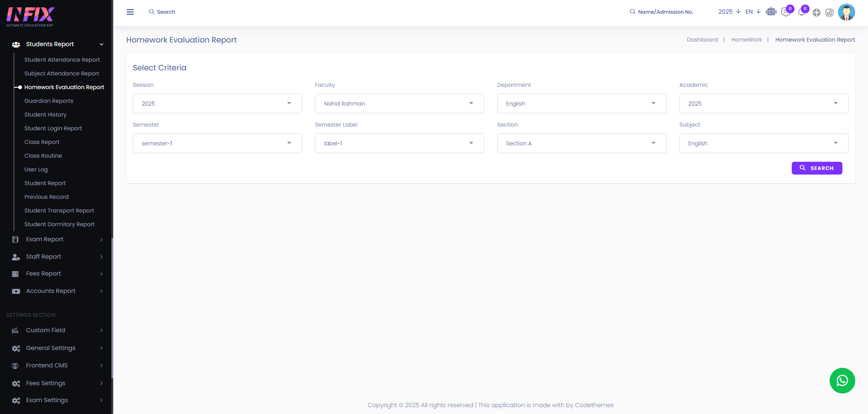This screenshot has height=414, width=868.
Task: Select Homework Evaluation Report menu item
Action: [x=64, y=87]
